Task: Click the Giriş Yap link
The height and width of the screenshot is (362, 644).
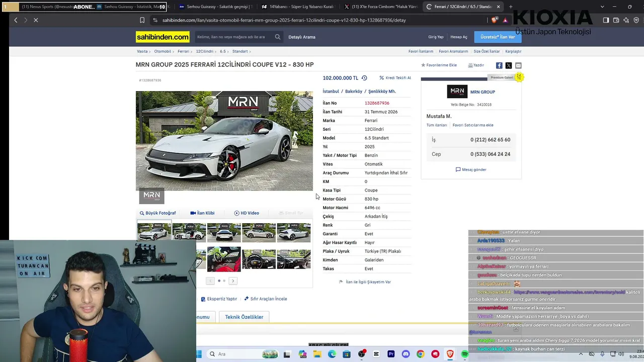Action: pos(436,37)
